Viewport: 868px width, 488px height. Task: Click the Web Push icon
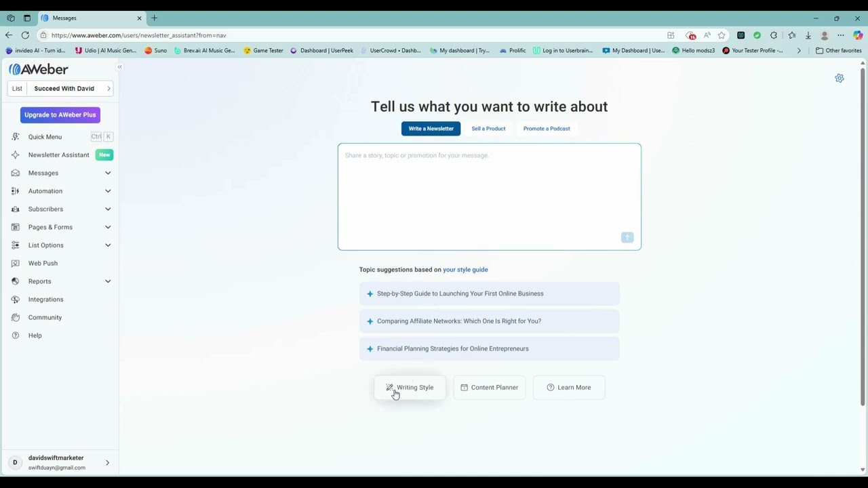point(15,263)
